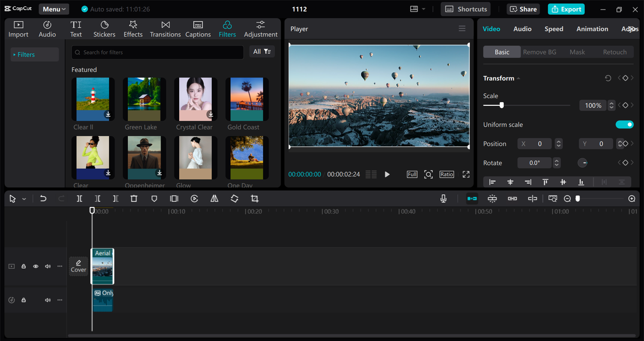This screenshot has height=341, width=644.
Task: Mirror the clip with flip icon
Action: 214,199
